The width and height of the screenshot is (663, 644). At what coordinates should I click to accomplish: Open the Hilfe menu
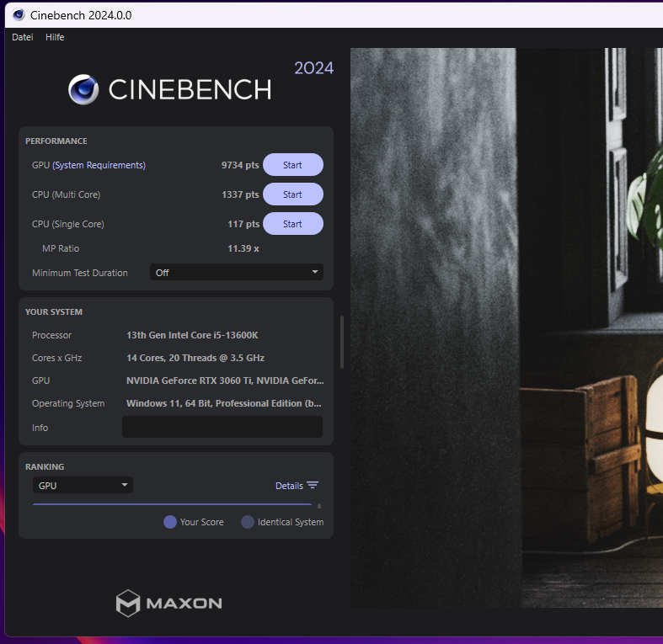55,37
